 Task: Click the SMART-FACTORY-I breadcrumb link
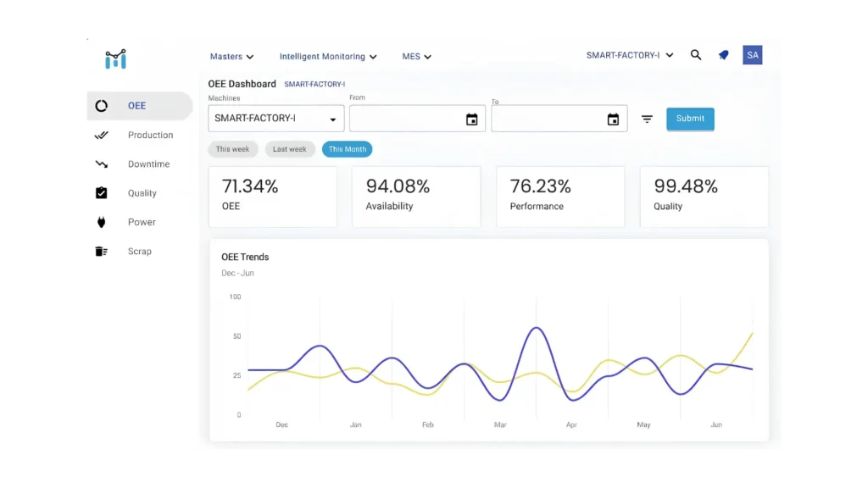click(x=314, y=84)
